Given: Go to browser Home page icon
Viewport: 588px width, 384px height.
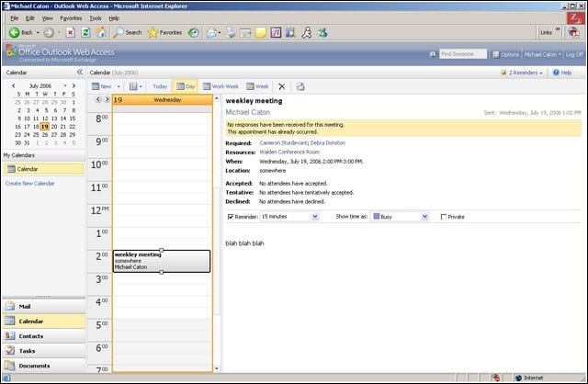Looking at the screenshot, I should click(101, 33).
